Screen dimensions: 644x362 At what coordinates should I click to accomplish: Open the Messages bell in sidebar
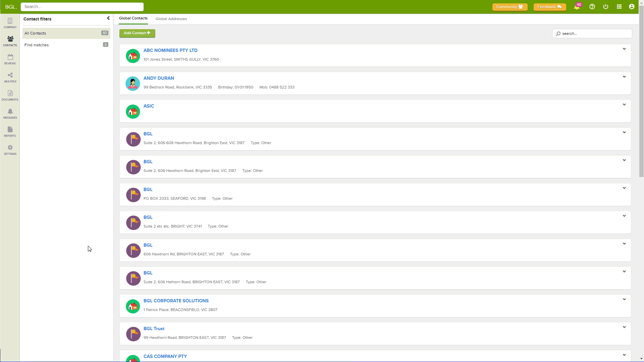tap(10, 113)
